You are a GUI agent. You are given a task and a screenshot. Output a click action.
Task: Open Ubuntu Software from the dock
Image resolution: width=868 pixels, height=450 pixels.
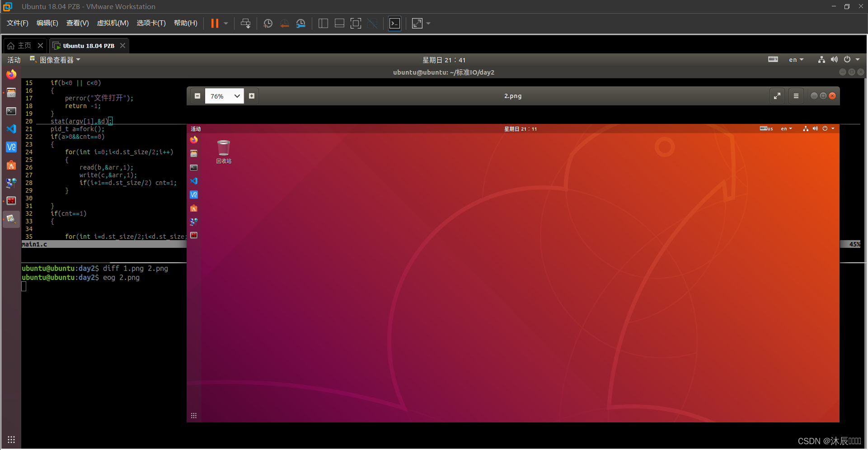point(11,165)
